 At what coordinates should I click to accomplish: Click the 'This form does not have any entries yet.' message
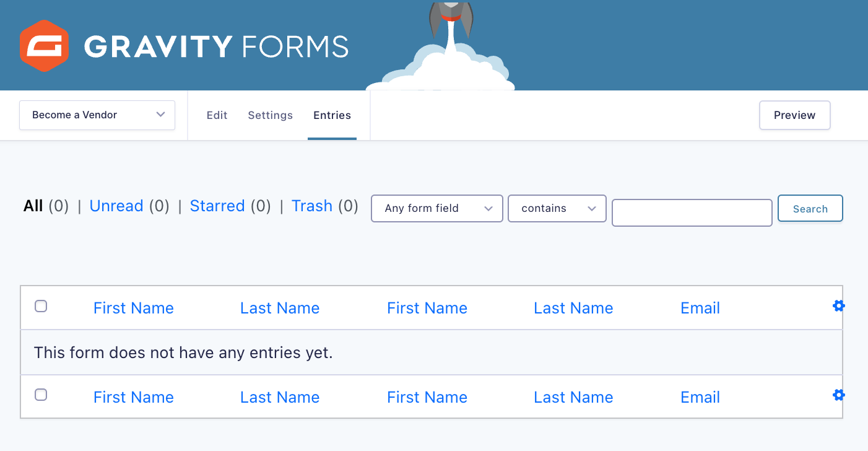click(x=183, y=353)
